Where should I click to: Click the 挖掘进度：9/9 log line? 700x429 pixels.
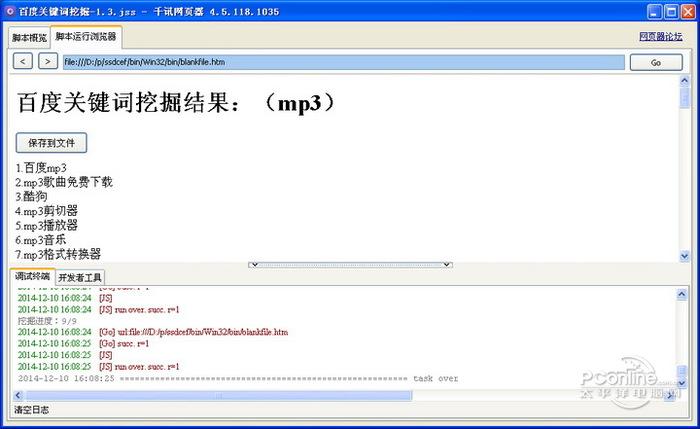[47, 321]
